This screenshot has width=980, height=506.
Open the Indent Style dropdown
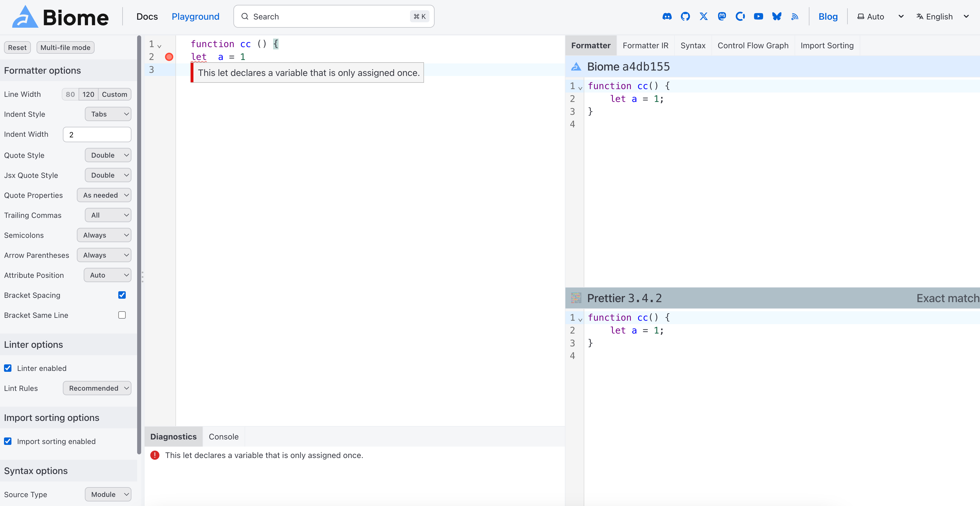(108, 114)
